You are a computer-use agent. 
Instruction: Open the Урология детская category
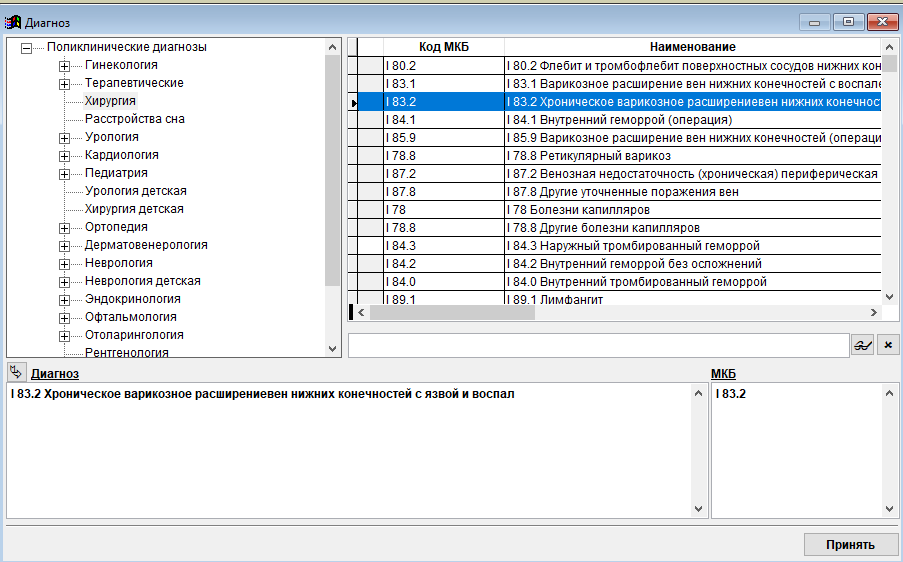[135, 191]
